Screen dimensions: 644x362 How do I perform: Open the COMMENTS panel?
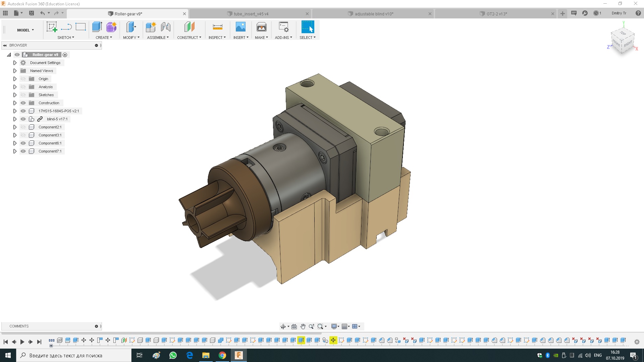(x=19, y=326)
